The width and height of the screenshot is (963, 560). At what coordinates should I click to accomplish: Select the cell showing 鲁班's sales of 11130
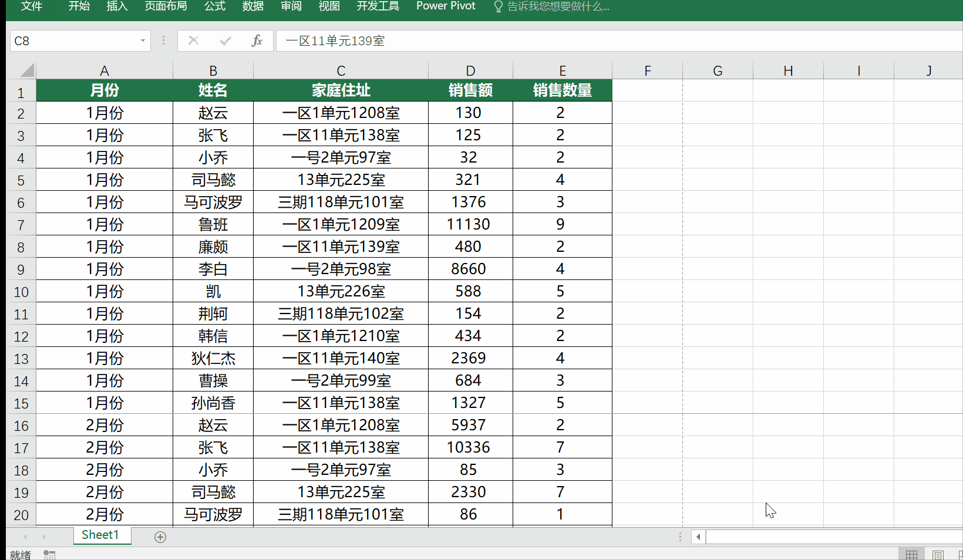pos(470,224)
